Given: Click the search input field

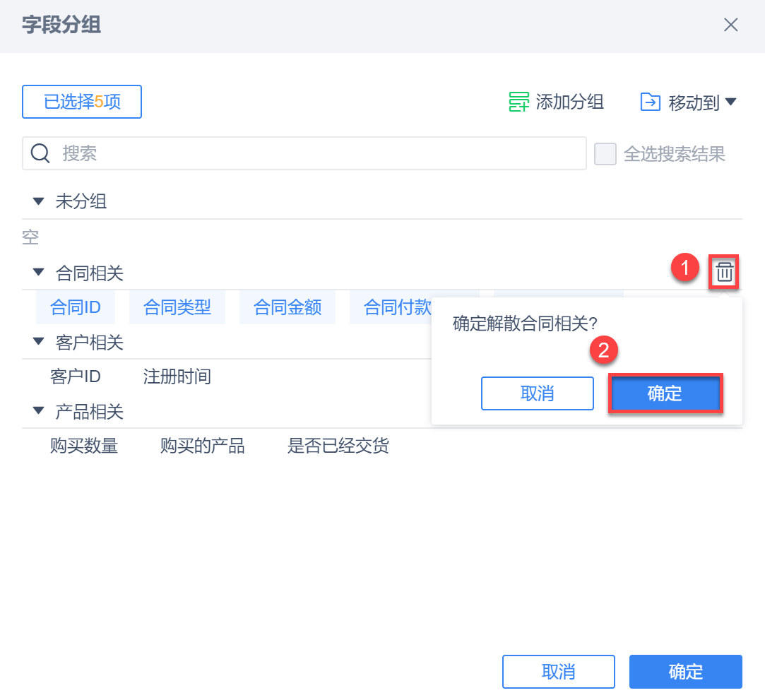Looking at the screenshot, I should point(318,153).
